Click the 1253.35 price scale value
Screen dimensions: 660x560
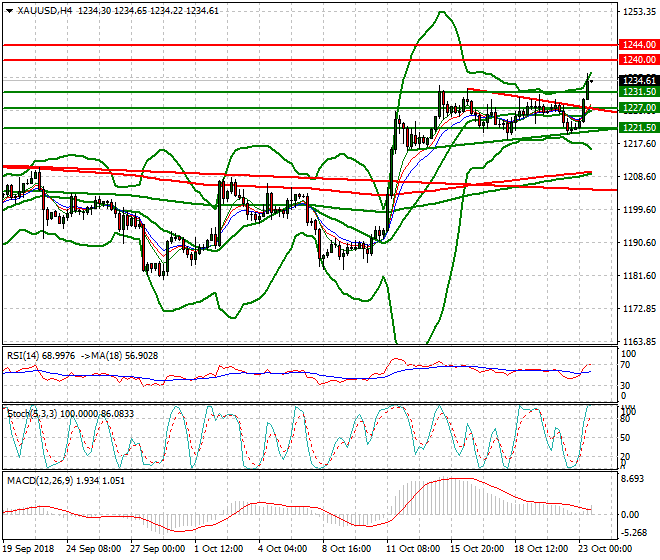[639, 12]
